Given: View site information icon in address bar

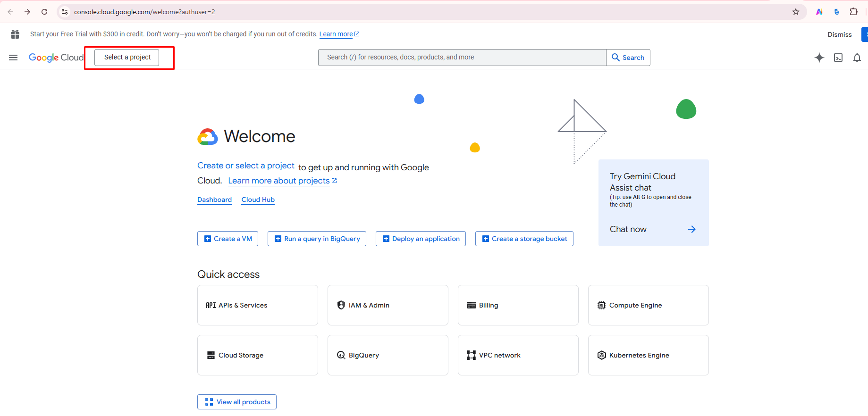Looking at the screenshot, I should pyautogui.click(x=65, y=12).
